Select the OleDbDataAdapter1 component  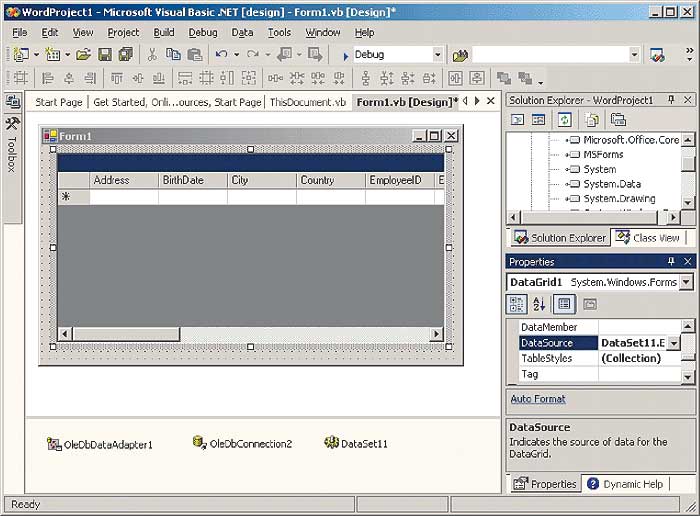pyautogui.click(x=100, y=445)
